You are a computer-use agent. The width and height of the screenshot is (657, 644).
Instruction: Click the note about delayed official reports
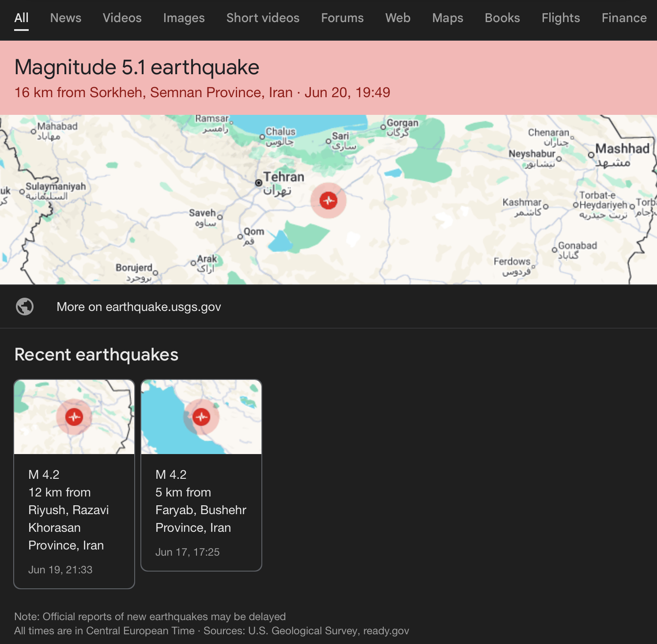(150, 617)
